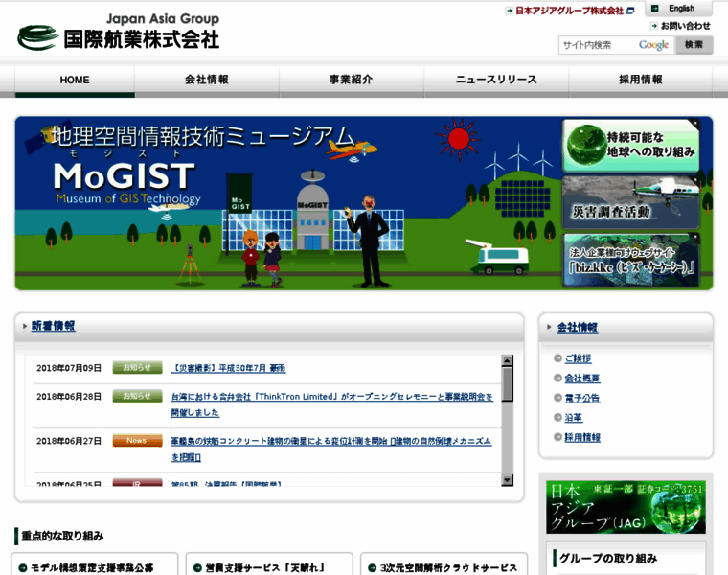Open the biz.kkc corporate website banner
Screen dimensions: 728x575
(x=630, y=260)
